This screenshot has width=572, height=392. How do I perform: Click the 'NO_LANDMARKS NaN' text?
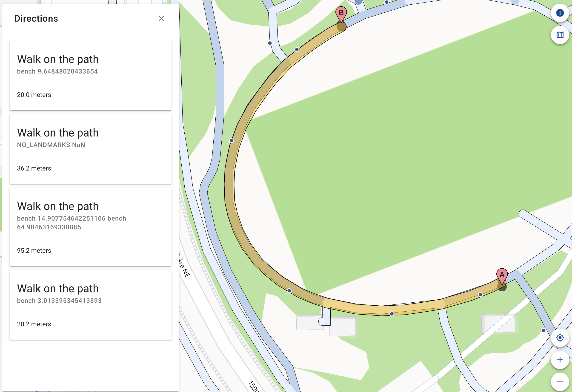(x=51, y=145)
